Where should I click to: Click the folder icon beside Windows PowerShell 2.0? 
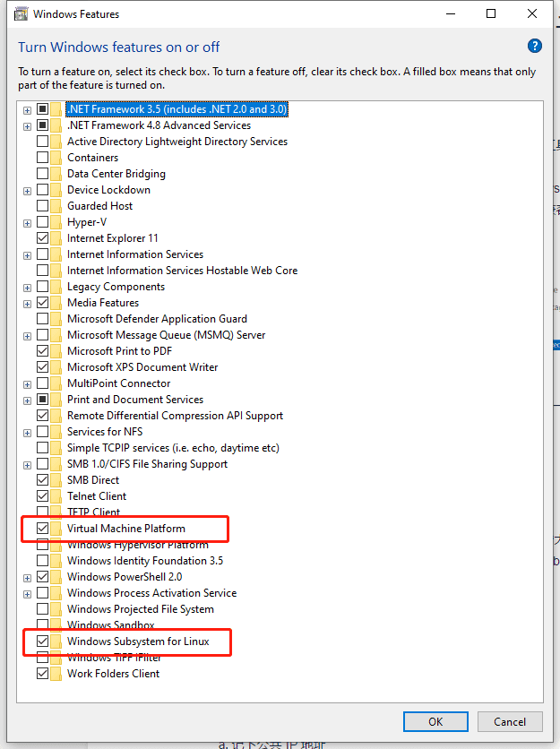(x=57, y=577)
